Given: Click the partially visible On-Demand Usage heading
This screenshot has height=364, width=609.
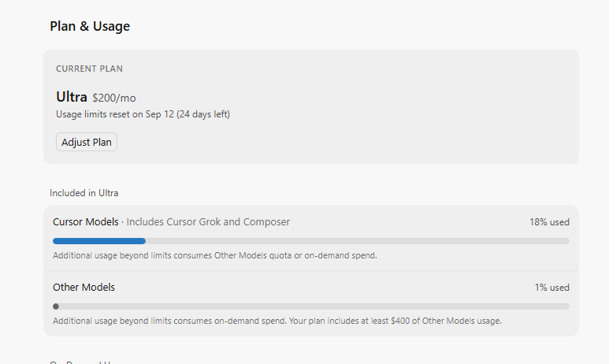Looking at the screenshot, I should coord(80,362).
